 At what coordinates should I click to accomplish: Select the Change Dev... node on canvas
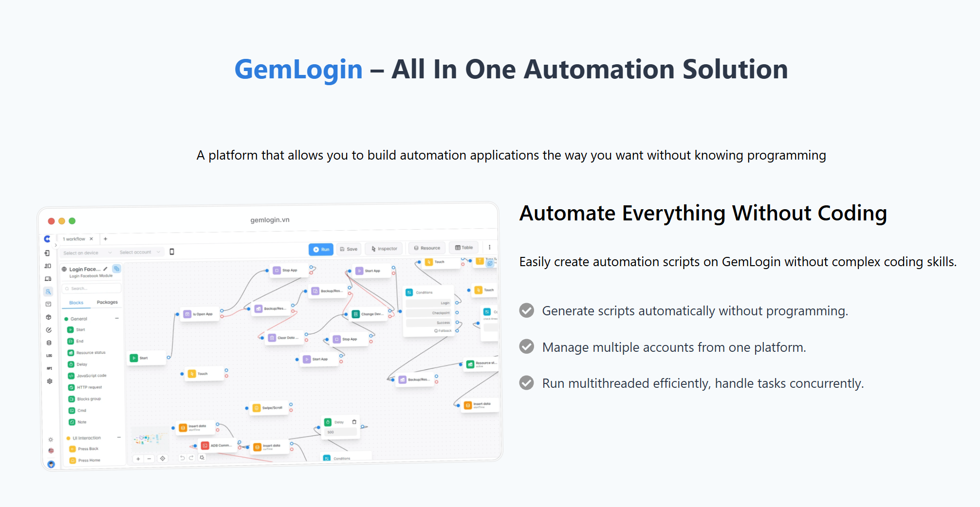(369, 314)
